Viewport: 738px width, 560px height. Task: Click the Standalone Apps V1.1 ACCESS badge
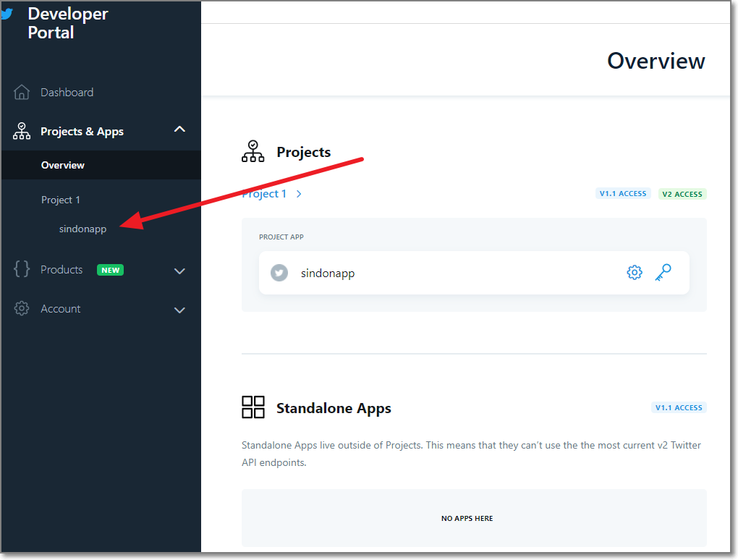pyautogui.click(x=679, y=407)
